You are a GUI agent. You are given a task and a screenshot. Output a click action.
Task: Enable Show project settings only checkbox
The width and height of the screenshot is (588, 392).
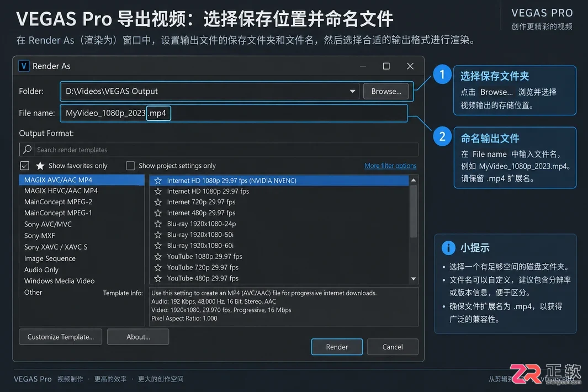coord(130,166)
